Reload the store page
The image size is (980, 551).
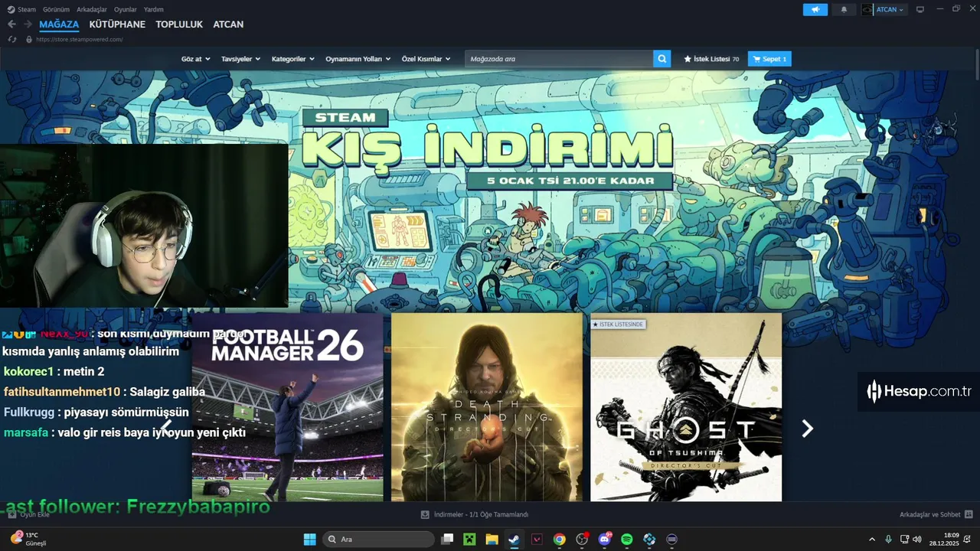pos(12,39)
